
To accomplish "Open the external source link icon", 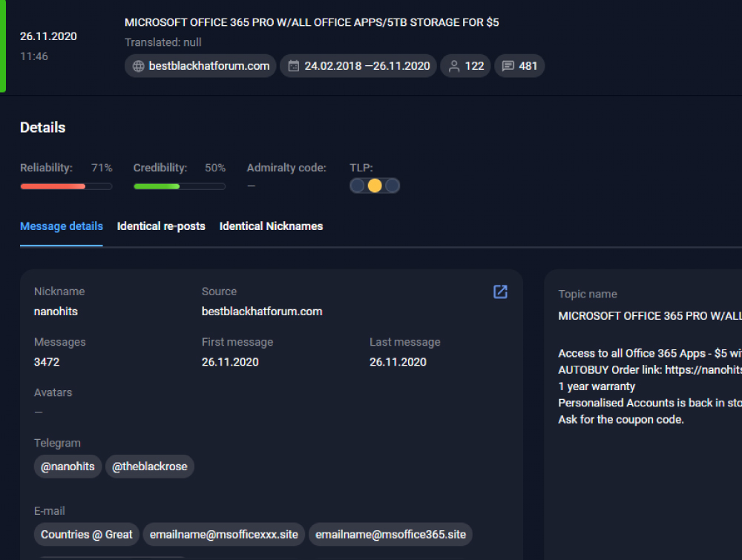I will (500, 291).
